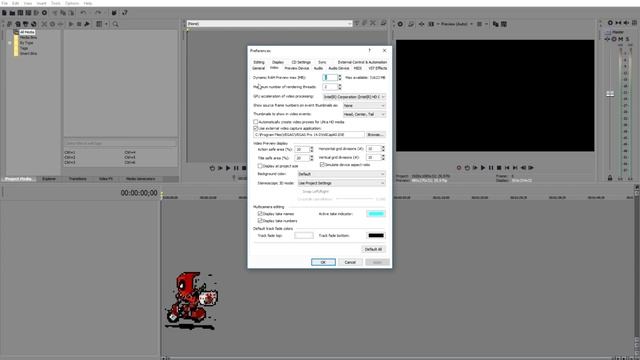
Task: Click the Solo S button on Master bus
Action: (x=628, y=39)
